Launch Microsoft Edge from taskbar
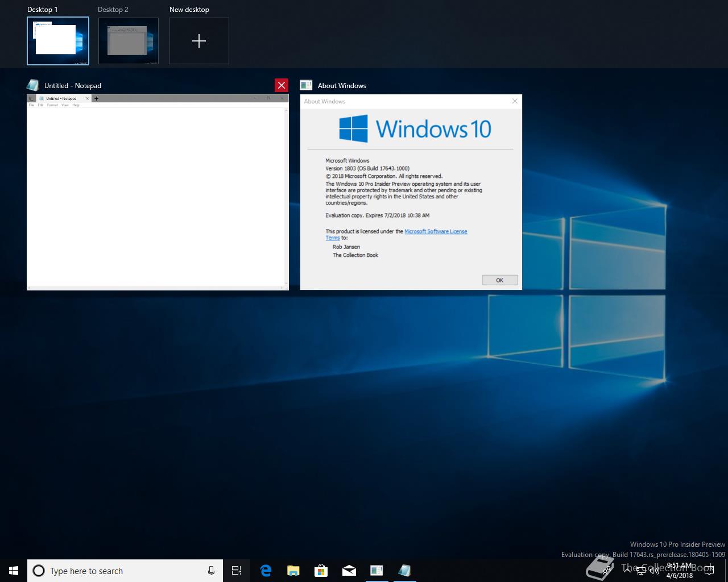Screen dimensions: 728x582 click(x=266, y=571)
